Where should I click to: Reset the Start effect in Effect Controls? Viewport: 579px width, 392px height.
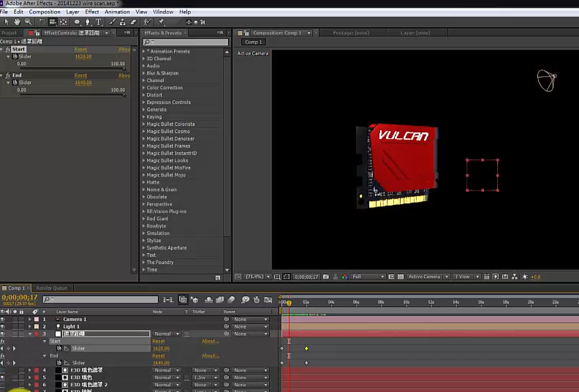pyautogui.click(x=80, y=49)
